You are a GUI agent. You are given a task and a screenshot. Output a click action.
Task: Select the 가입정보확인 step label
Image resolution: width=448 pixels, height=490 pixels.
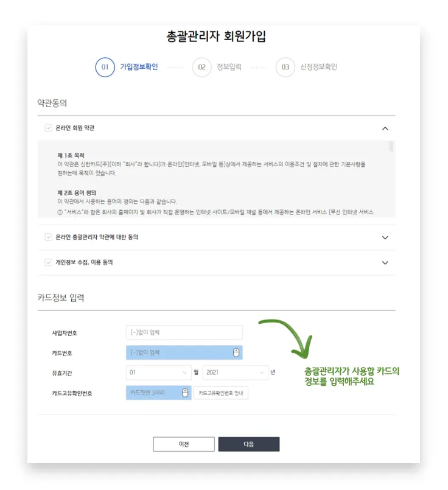pos(139,67)
